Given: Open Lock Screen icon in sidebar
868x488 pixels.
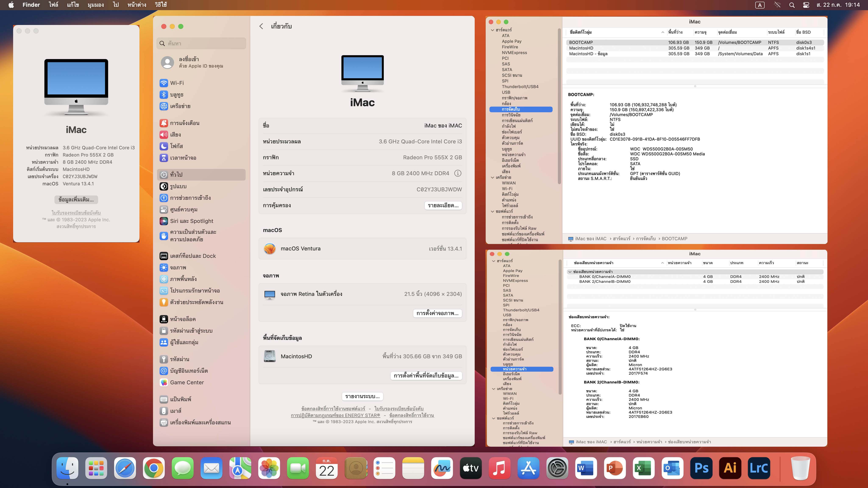Looking at the screenshot, I should pyautogui.click(x=164, y=319).
